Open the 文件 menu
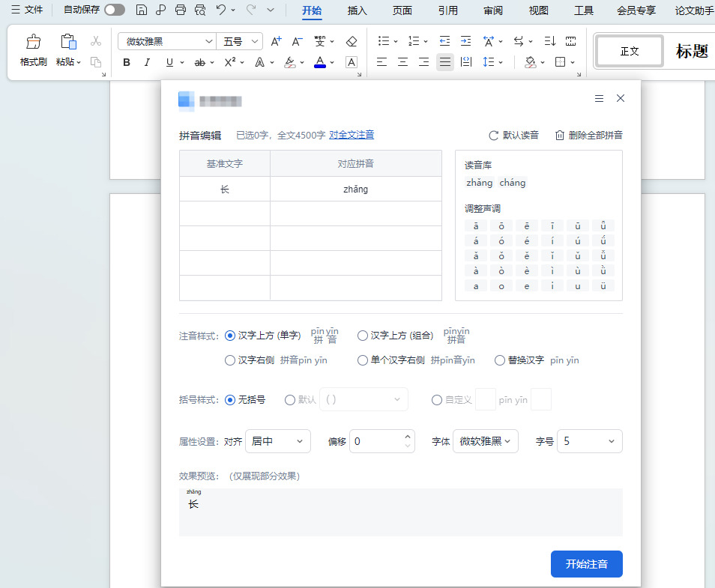 coord(28,10)
